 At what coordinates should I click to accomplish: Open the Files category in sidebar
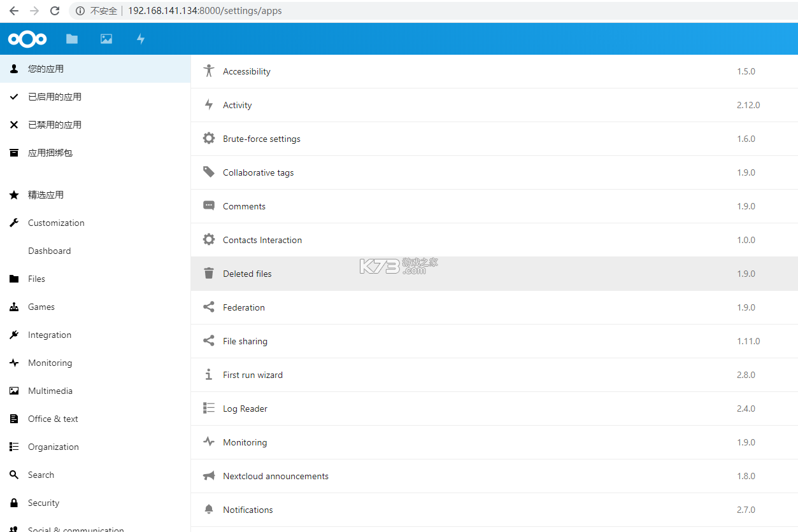pos(96,279)
